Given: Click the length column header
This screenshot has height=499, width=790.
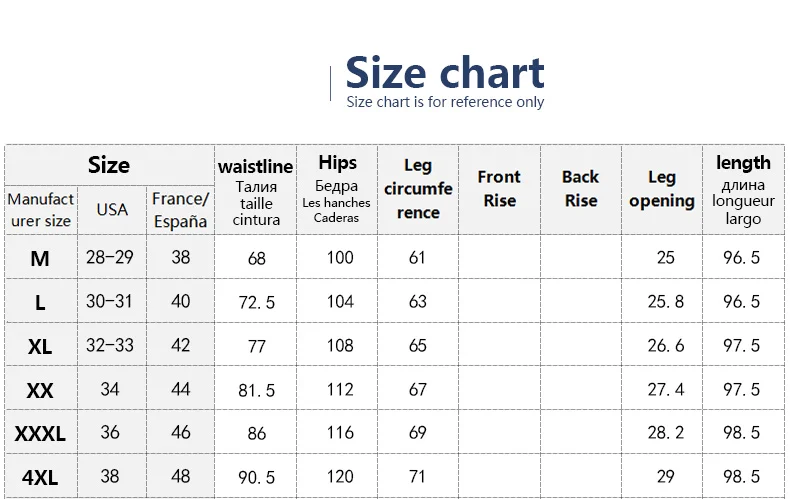Looking at the screenshot, I should (x=743, y=190).
